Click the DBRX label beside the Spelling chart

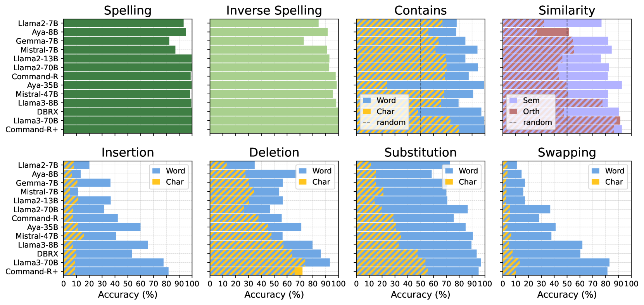(x=48, y=112)
